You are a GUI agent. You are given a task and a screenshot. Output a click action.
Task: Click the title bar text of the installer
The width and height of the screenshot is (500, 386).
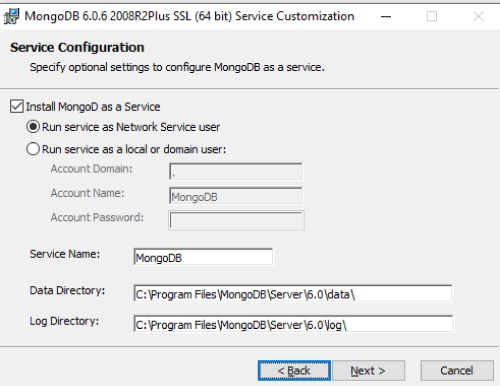point(189,16)
